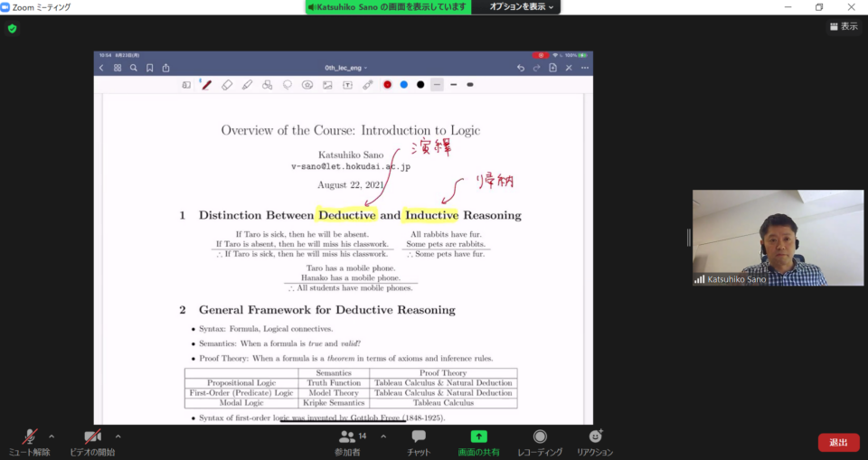The height and width of the screenshot is (460, 868).
Task: Click the Propositional Logic table cell
Action: click(x=241, y=382)
